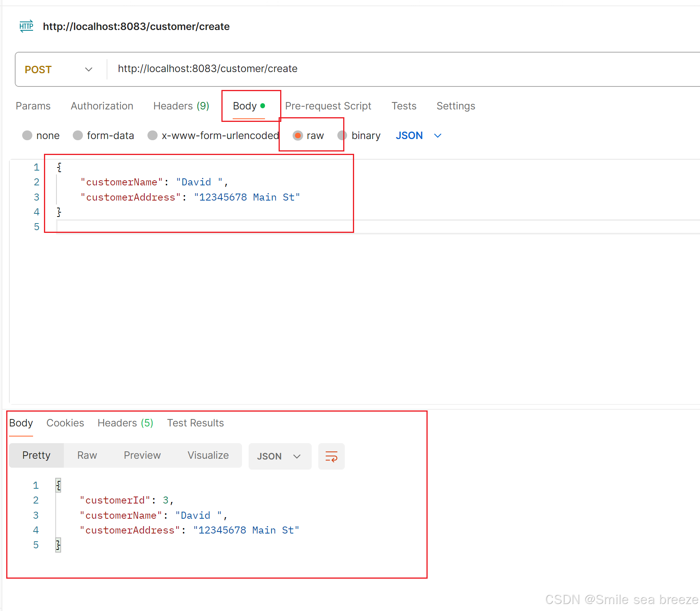
Task: Open the Tests tab
Action: pyautogui.click(x=404, y=106)
